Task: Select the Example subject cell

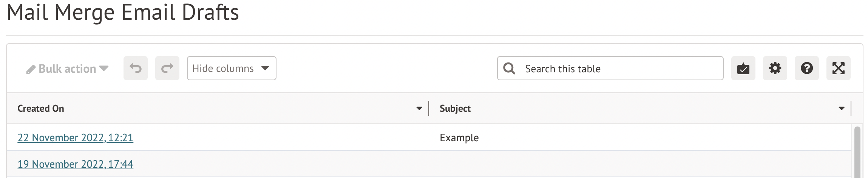Action: click(x=459, y=137)
